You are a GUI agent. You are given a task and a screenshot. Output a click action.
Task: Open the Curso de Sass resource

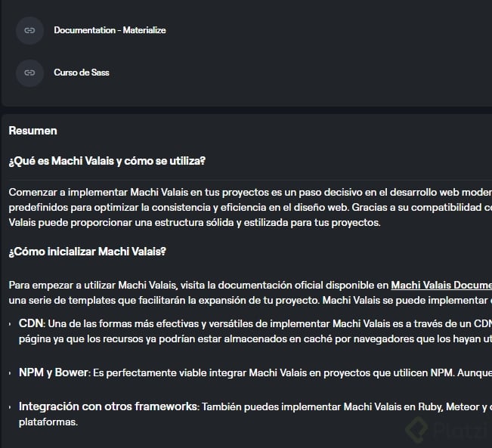[x=82, y=73]
